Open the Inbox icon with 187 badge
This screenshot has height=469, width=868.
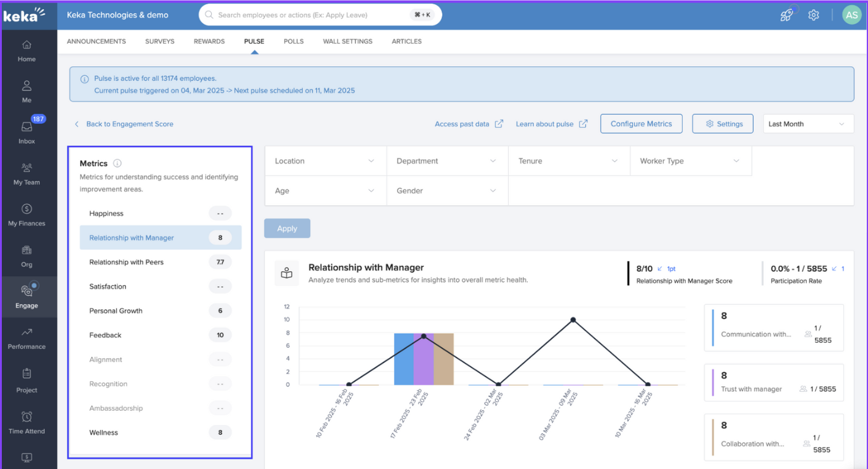[x=26, y=127]
